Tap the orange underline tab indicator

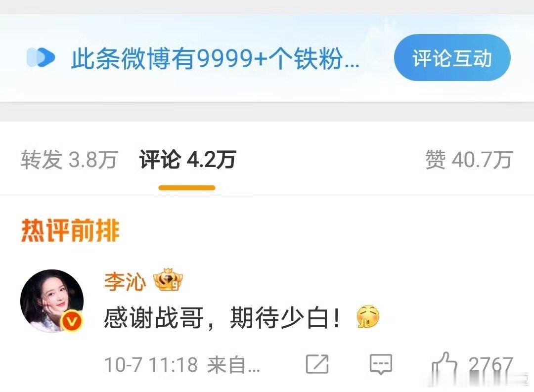pos(187,188)
